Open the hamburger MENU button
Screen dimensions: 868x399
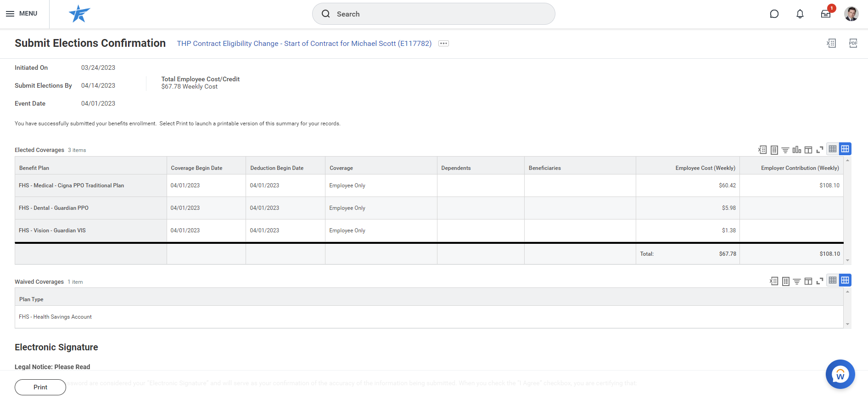(21, 14)
